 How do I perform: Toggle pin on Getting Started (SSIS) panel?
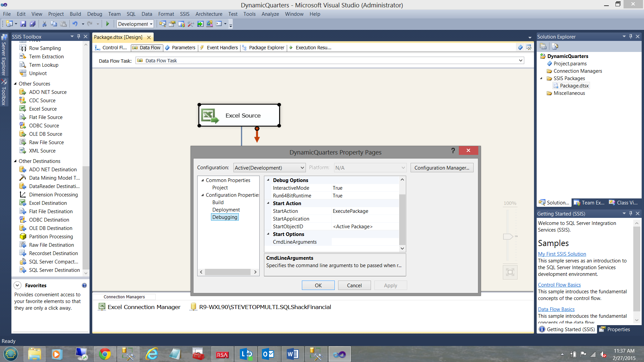pos(631,214)
